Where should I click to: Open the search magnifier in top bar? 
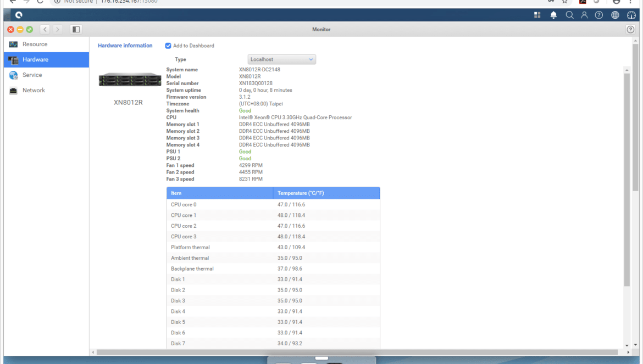tap(569, 15)
